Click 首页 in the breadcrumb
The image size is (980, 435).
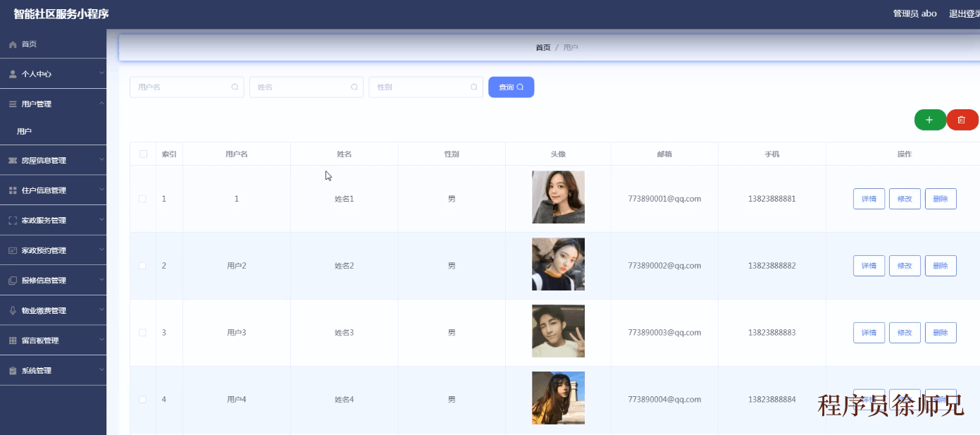543,48
